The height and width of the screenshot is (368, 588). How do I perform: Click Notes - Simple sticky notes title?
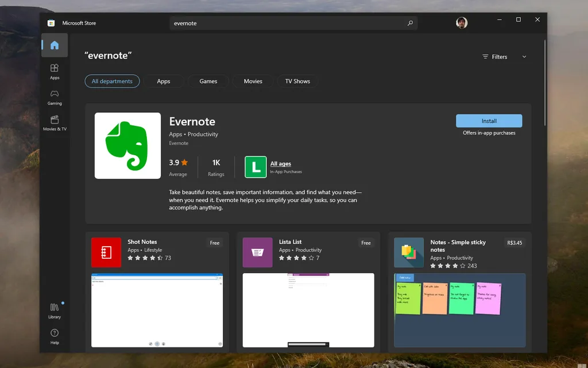[x=458, y=246]
